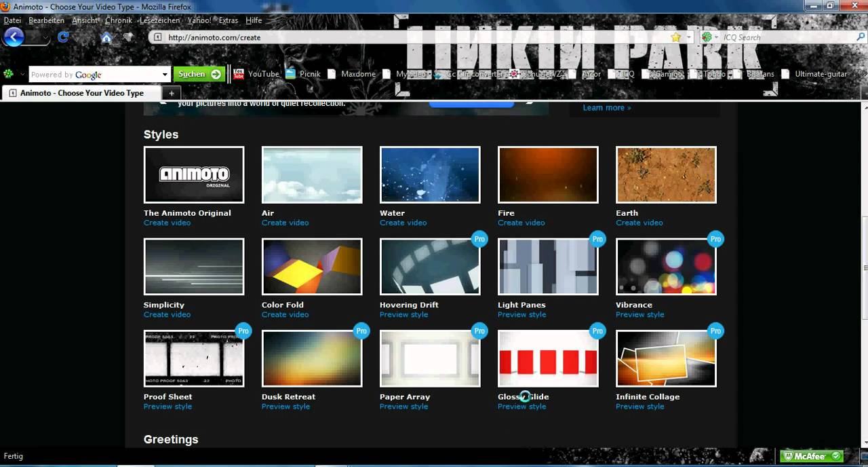Bookmark this page with the star icon
Viewport: 868px width, 467px height.
coord(676,37)
